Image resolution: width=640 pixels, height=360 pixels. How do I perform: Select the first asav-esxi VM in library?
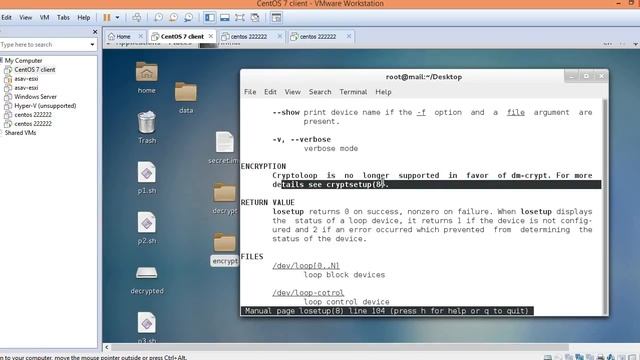26,78
